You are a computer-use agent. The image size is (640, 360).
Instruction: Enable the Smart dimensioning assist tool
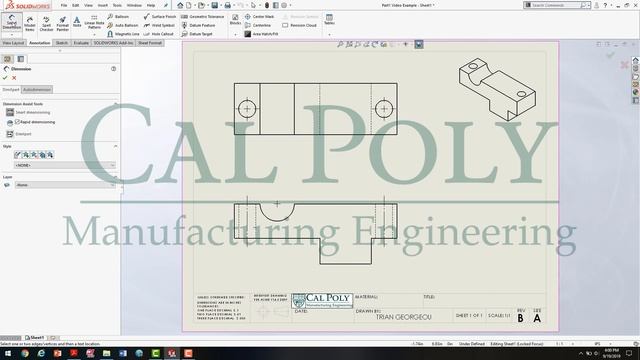click(28, 112)
